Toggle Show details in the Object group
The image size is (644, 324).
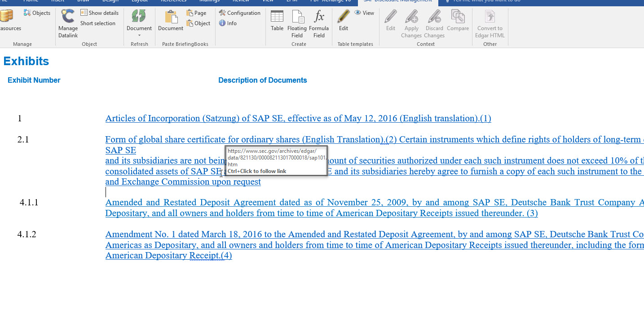point(99,13)
